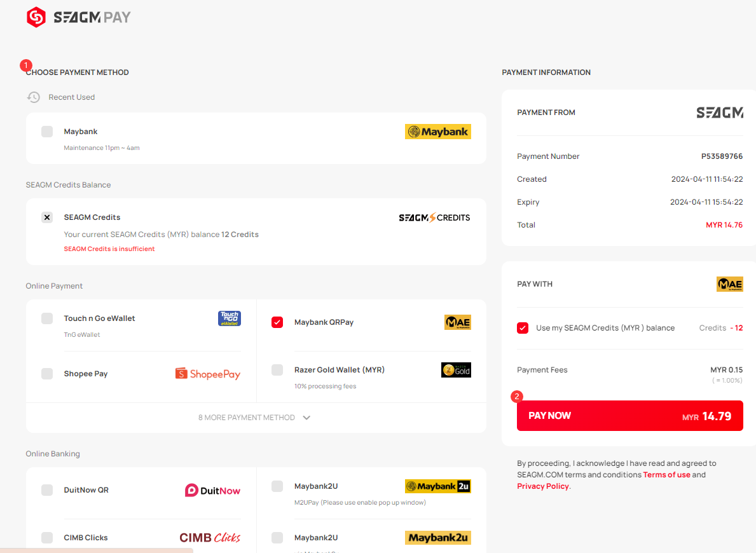The image size is (756, 553).
Task: Click the SEAGM Pay logo in the header
Action: (x=79, y=17)
